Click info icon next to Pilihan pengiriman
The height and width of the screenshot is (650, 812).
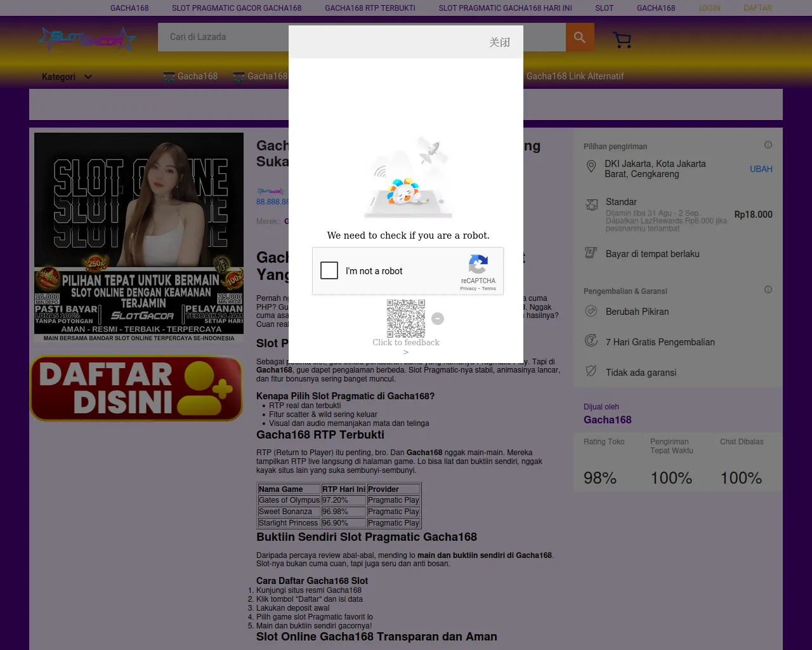coord(768,145)
